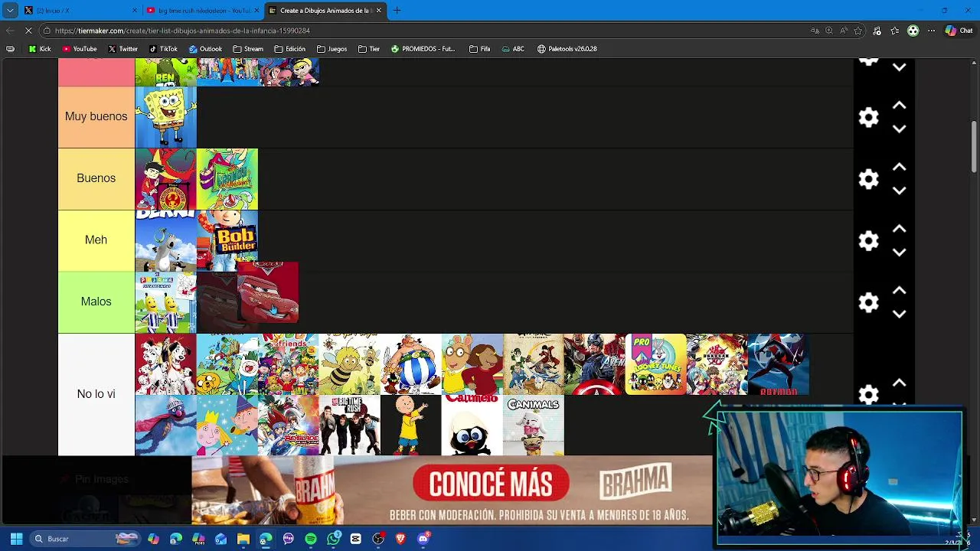Open Discord from the taskbar

coord(423,539)
